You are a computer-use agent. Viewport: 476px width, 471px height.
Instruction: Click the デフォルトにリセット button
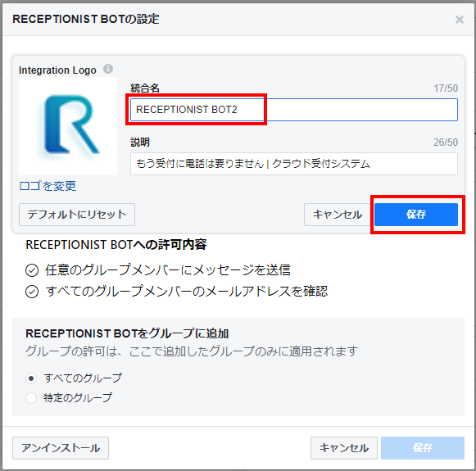click(77, 215)
